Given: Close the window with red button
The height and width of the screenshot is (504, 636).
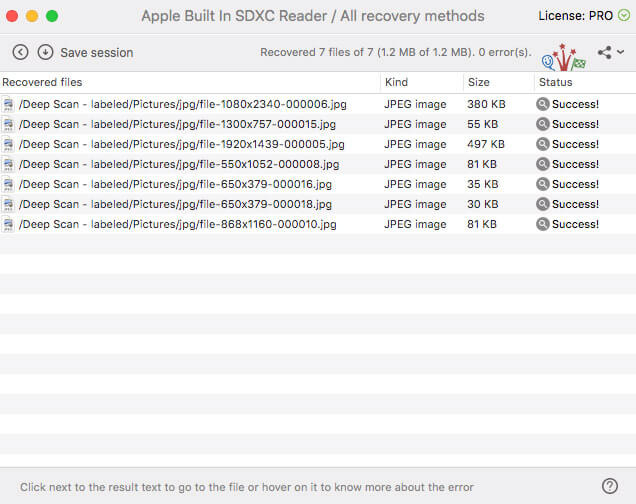Looking at the screenshot, I should point(12,16).
